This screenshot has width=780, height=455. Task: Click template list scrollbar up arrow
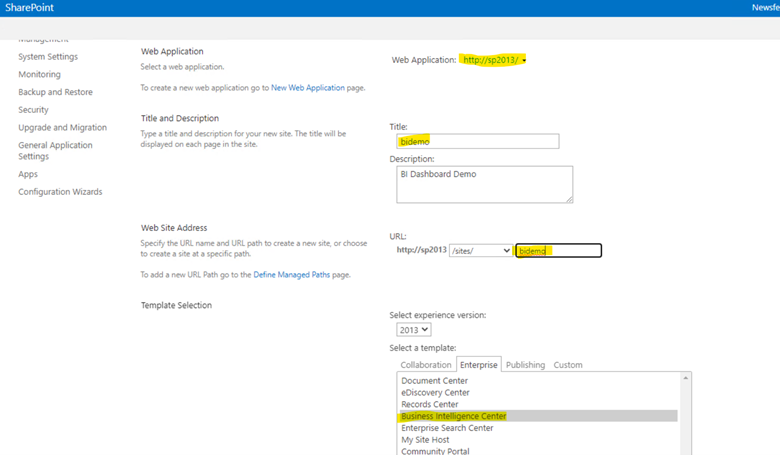click(685, 378)
